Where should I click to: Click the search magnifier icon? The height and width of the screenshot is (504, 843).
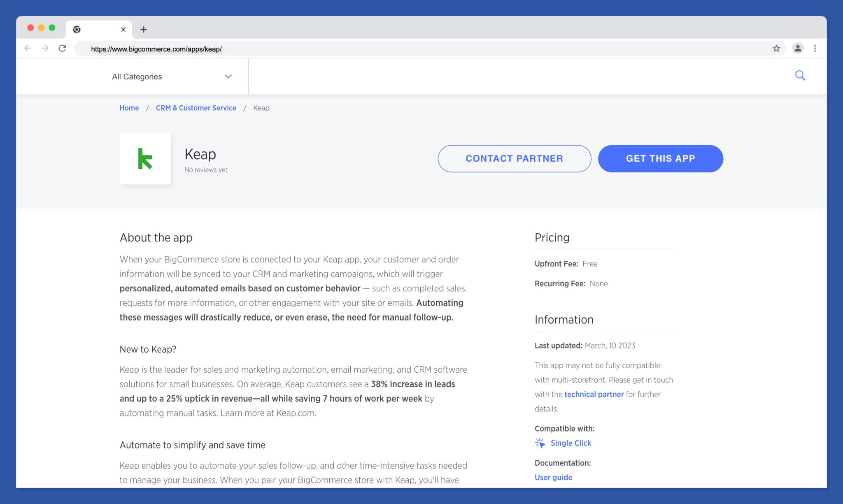click(800, 76)
